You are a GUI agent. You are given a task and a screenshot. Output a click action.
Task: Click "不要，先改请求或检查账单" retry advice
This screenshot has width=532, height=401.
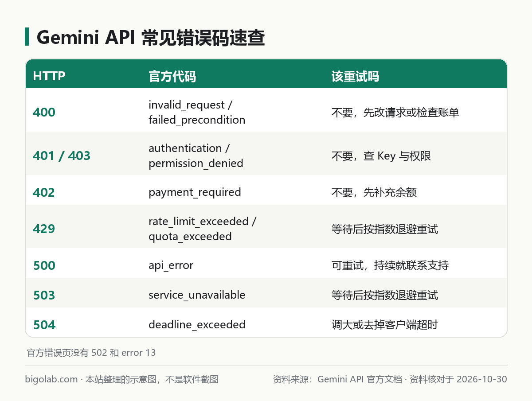coord(395,113)
